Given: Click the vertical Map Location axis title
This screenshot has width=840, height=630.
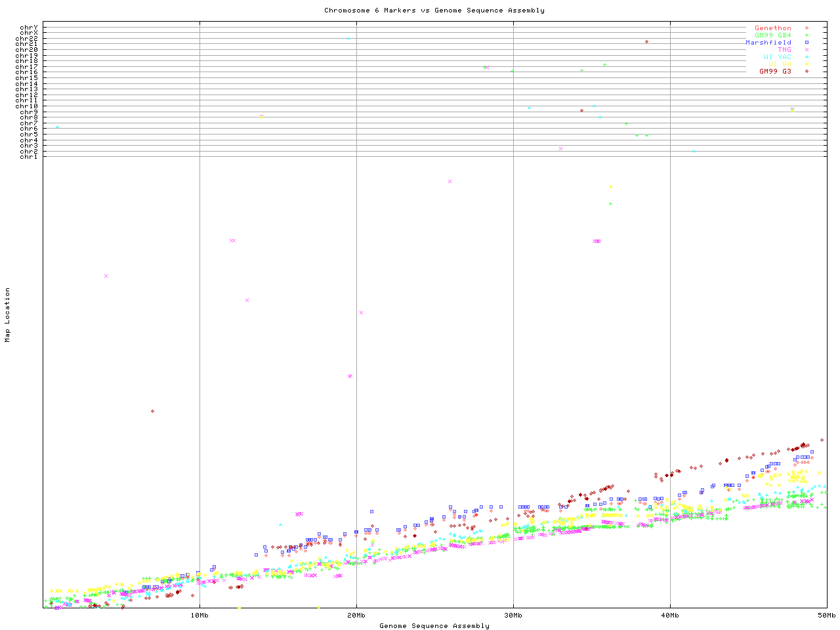Looking at the screenshot, I should pyautogui.click(x=8, y=315).
